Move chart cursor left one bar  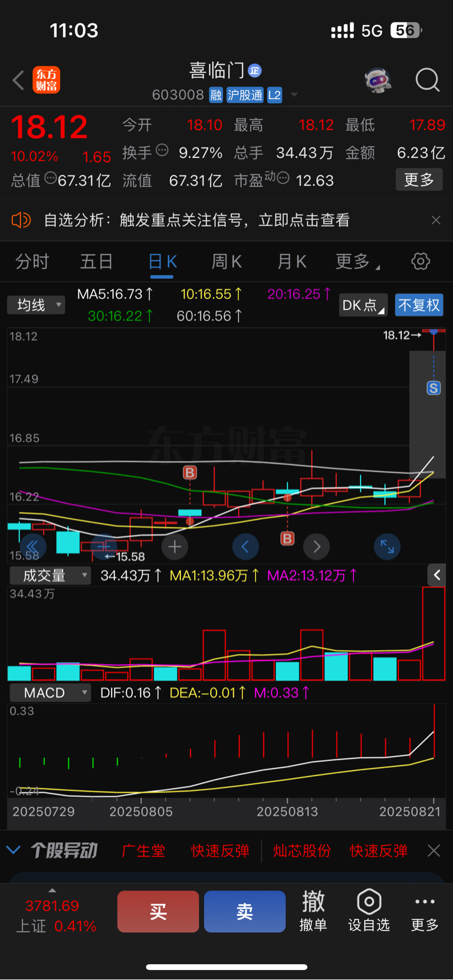pyautogui.click(x=245, y=547)
